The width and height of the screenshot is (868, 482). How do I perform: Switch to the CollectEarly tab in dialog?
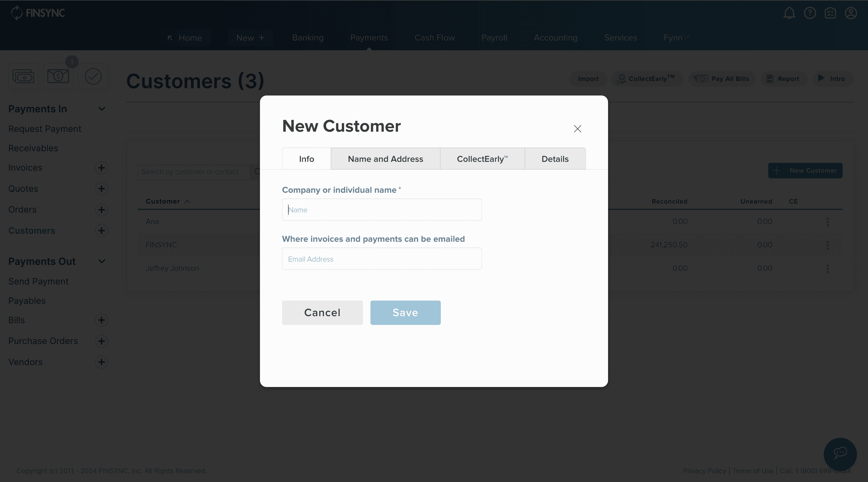[482, 159]
